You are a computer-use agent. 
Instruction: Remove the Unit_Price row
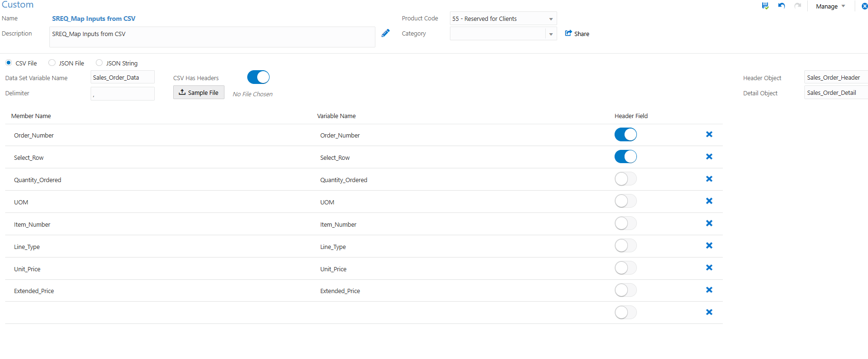(x=709, y=267)
